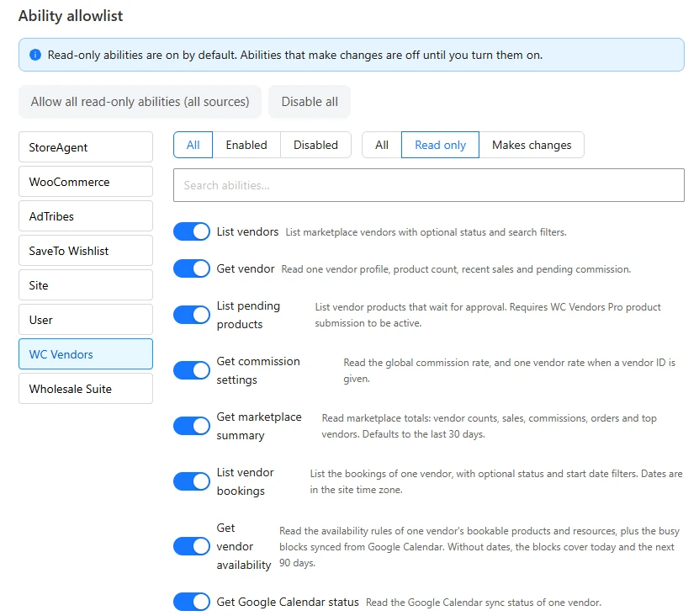Switch to the AdTribes source

pos(86,216)
